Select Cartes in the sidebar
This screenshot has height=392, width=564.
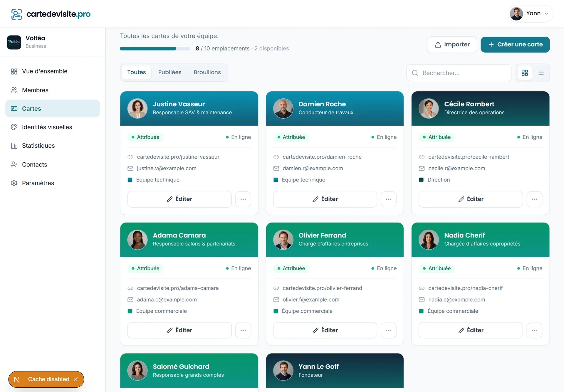point(53,109)
